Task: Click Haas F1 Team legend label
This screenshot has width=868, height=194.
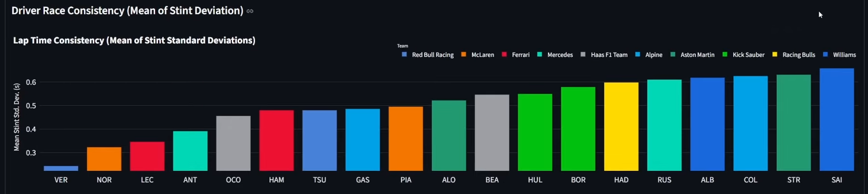Action: tap(609, 55)
